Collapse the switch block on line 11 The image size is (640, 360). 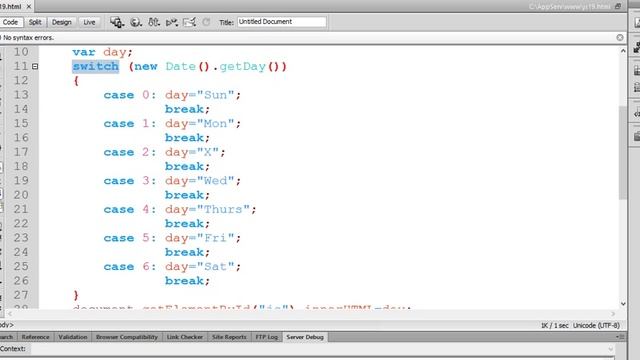[35, 66]
